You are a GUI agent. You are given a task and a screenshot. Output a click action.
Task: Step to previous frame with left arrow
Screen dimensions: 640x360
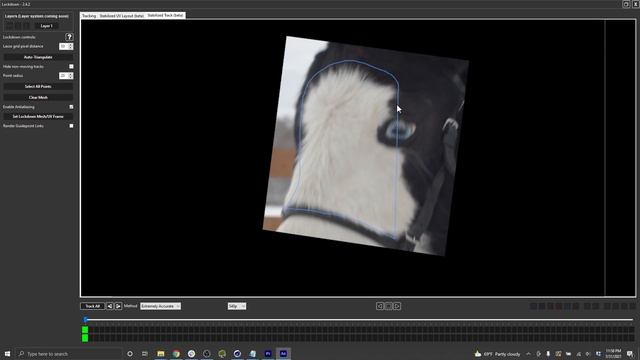[380, 306]
